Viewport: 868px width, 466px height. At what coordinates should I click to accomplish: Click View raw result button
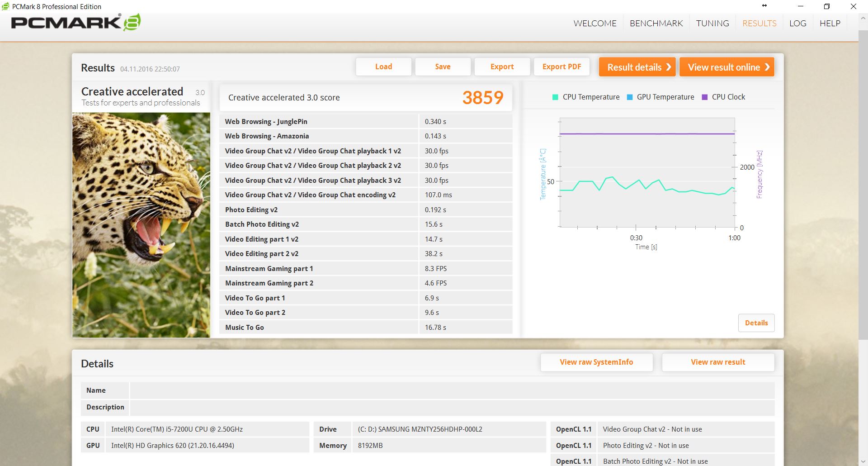click(718, 362)
